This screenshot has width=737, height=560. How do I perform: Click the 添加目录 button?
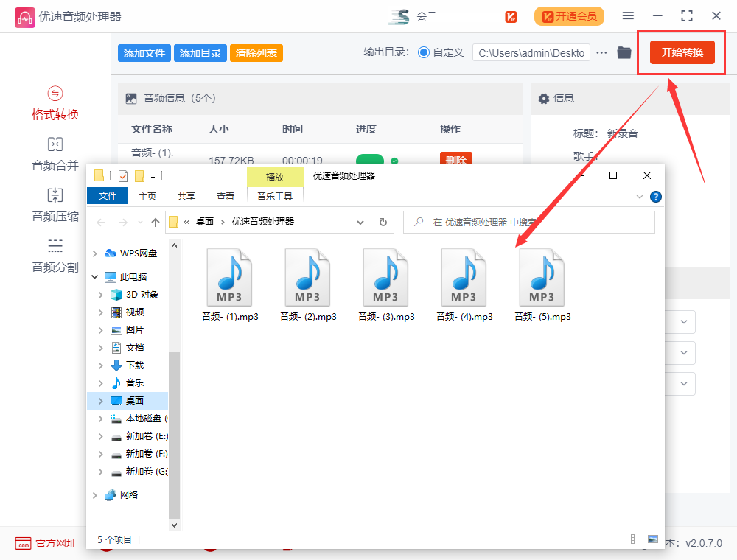pos(200,53)
